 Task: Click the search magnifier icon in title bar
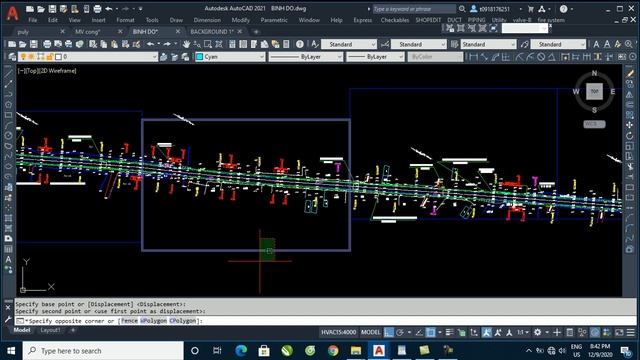click(x=462, y=9)
